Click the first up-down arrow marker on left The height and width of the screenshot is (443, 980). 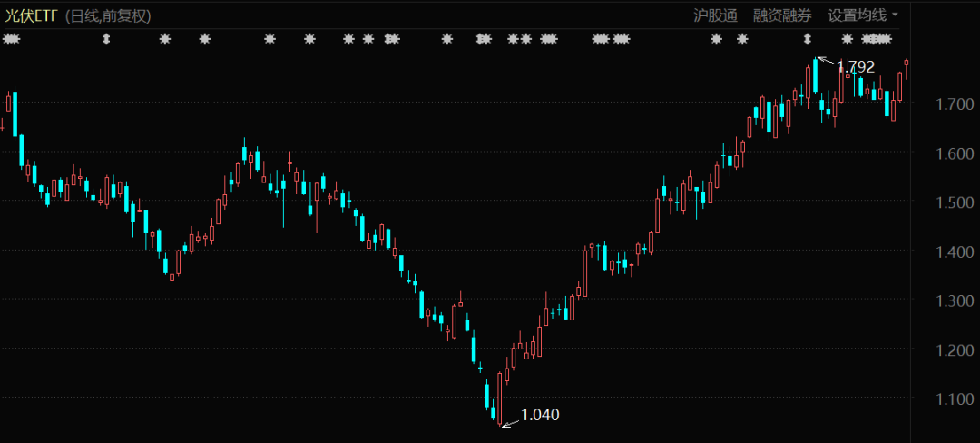[x=106, y=39]
